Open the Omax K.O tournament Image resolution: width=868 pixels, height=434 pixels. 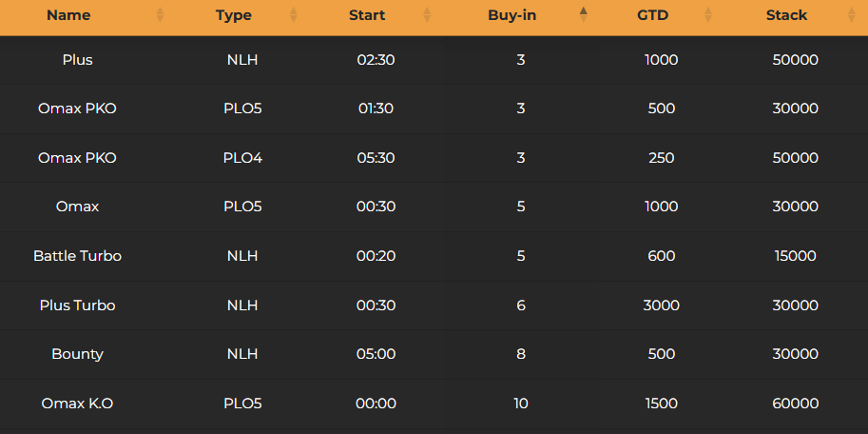tap(77, 404)
